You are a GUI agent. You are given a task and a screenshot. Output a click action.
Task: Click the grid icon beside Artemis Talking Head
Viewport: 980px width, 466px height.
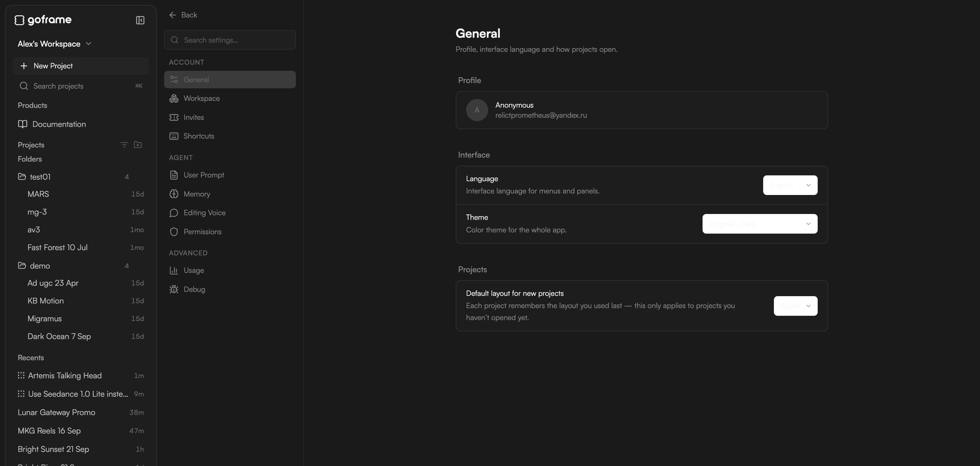coord(21,375)
